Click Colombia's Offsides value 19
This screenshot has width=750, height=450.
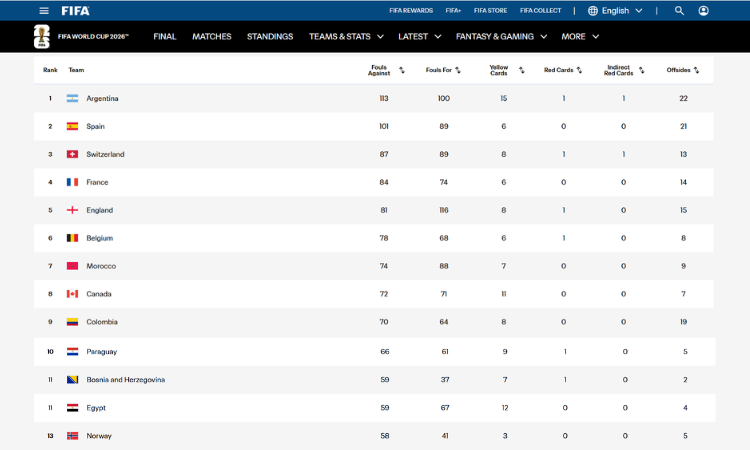tap(684, 322)
